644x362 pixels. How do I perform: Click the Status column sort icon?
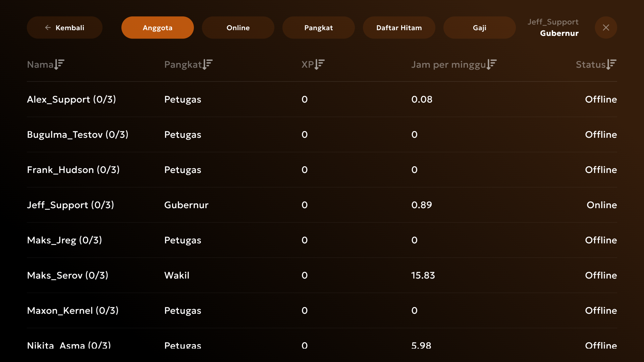click(x=611, y=64)
